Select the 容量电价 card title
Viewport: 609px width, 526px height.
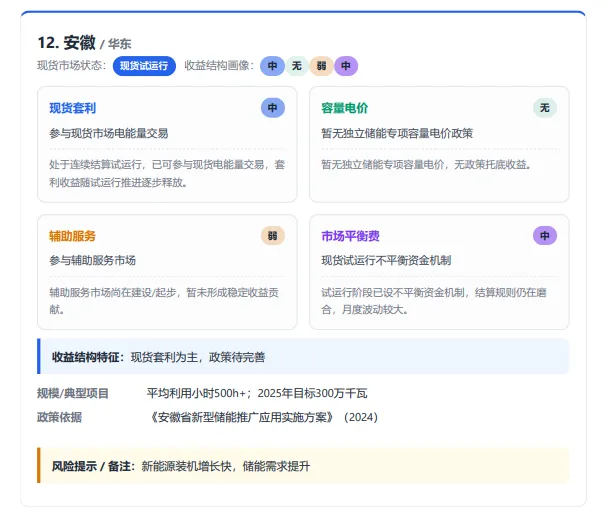[x=345, y=108]
